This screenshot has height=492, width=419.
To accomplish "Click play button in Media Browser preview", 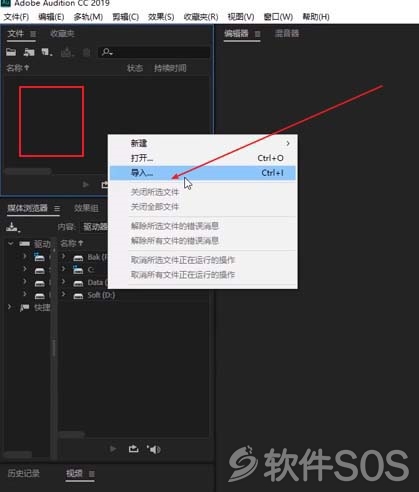I will point(113,449).
